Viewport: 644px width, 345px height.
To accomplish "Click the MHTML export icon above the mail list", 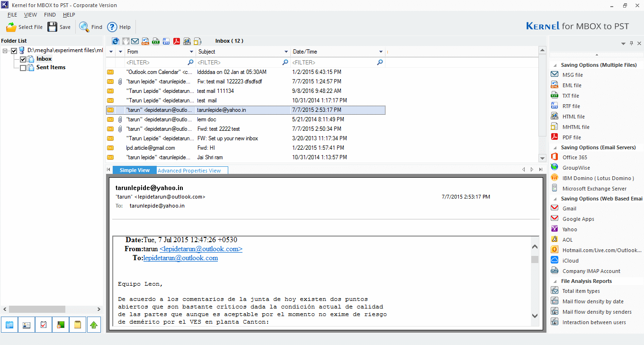I will click(197, 41).
